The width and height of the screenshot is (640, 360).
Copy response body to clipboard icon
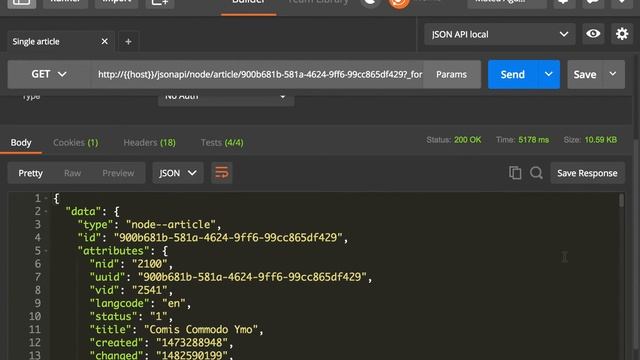(515, 173)
